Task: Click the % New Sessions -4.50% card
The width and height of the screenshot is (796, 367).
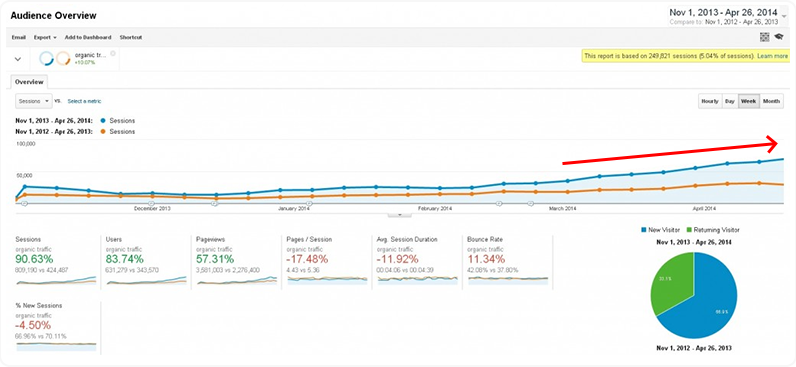Action: [x=56, y=328]
